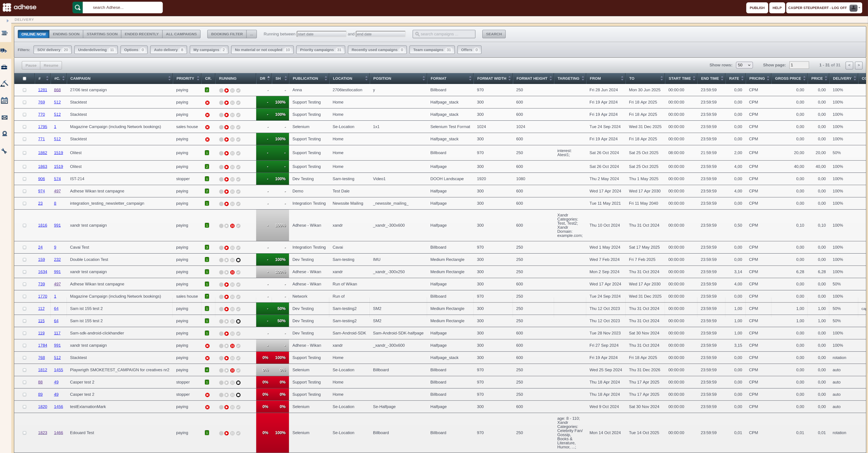
Task: Open the Casper Steuperaert user menu arrow
Action: click(x=859, y=8)
